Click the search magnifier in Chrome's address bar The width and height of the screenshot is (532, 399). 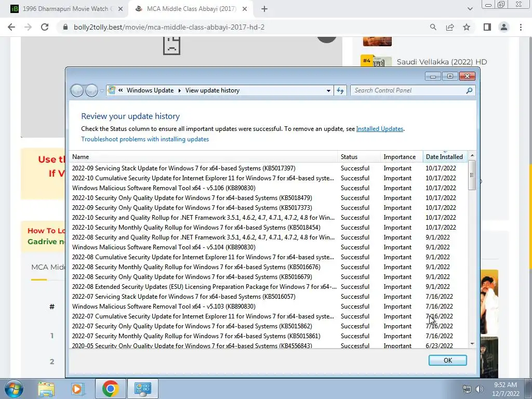[433, 27]
